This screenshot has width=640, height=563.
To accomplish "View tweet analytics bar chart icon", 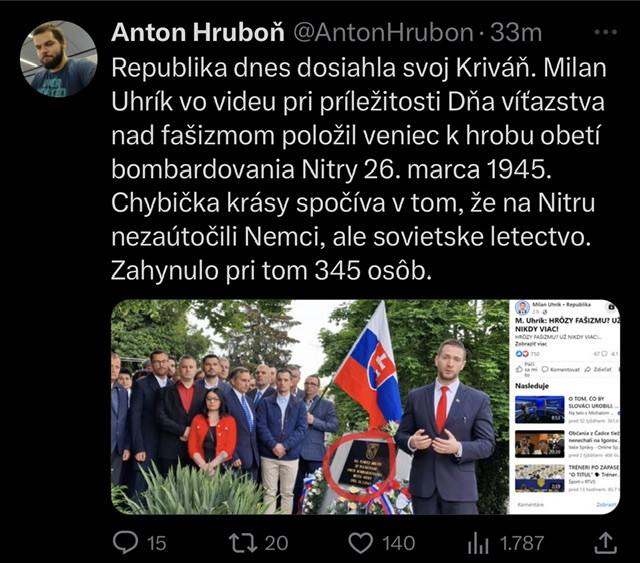I will click(x=478, y=543).
